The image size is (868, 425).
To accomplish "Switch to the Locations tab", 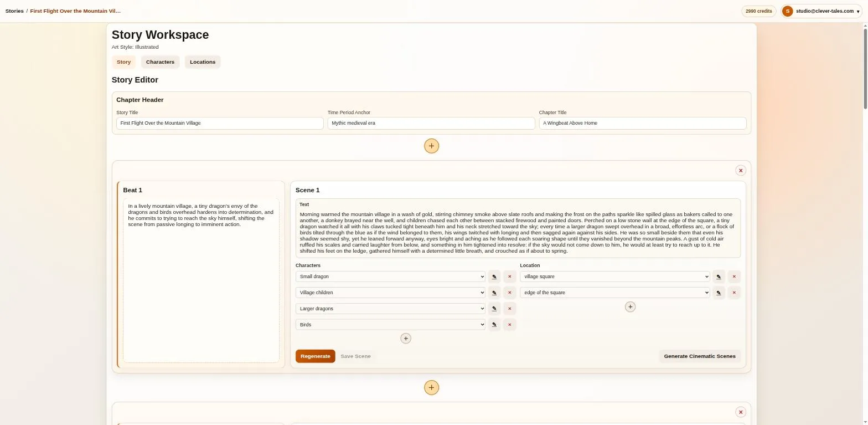I will coord(203,62).
